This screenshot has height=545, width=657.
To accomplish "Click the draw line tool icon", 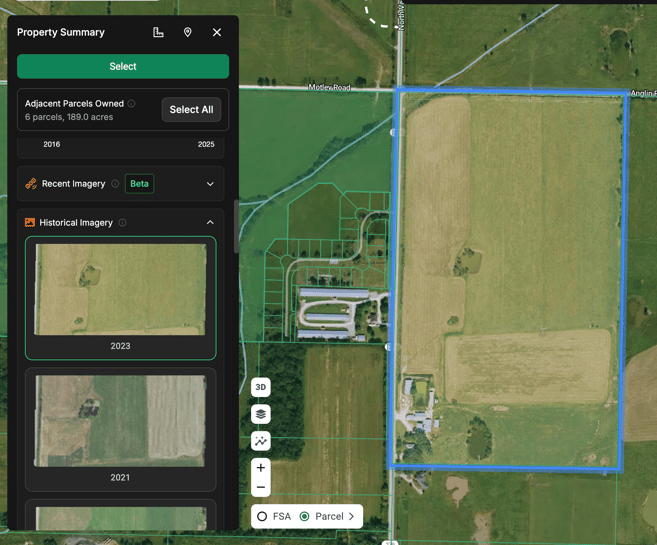I will [261, 441].
